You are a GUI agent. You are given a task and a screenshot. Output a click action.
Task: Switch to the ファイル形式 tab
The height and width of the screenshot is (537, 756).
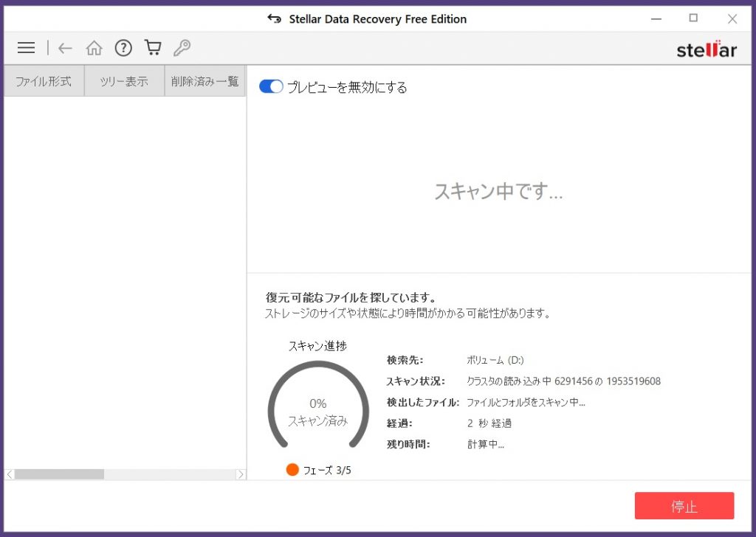click(44, 81)
